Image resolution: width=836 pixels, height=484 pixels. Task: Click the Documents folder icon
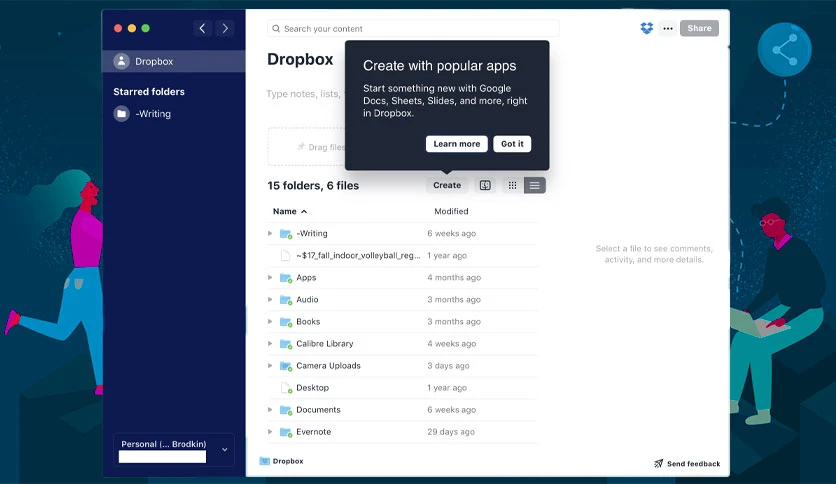[x=286, y=410]
